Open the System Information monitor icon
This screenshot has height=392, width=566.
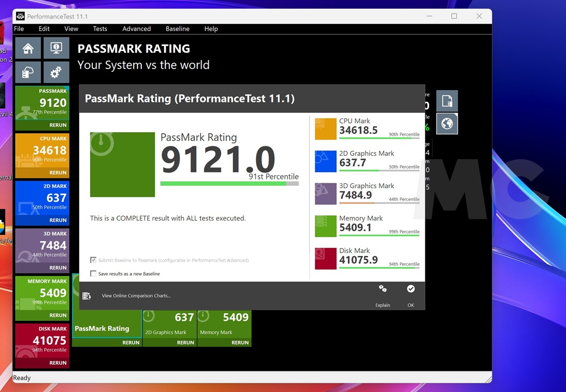[56, 48]
